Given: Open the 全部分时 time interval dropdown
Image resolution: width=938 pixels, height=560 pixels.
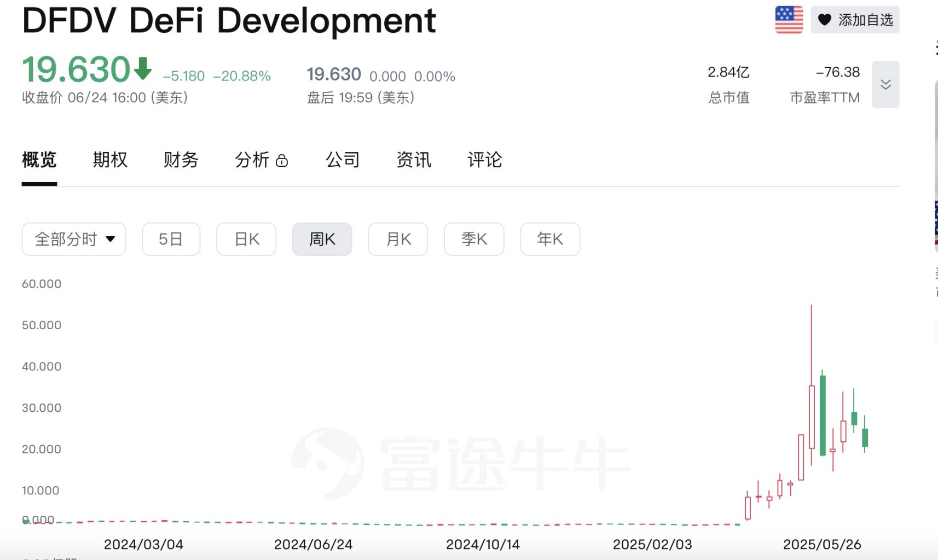Looking at the screenshot, I should 73,239.
